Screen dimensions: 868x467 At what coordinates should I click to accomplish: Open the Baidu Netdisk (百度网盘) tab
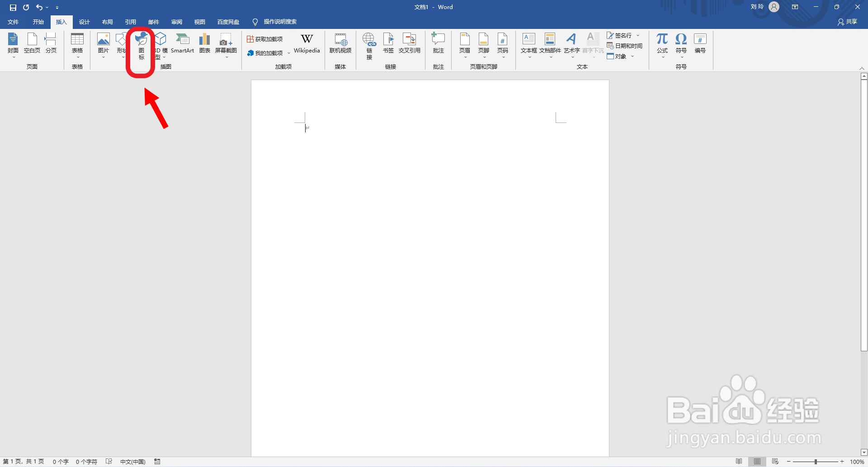(x=228, y=22)
